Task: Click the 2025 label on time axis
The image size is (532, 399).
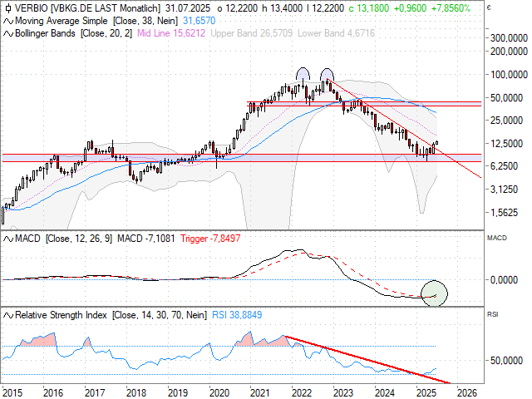Action: [426, 393]
